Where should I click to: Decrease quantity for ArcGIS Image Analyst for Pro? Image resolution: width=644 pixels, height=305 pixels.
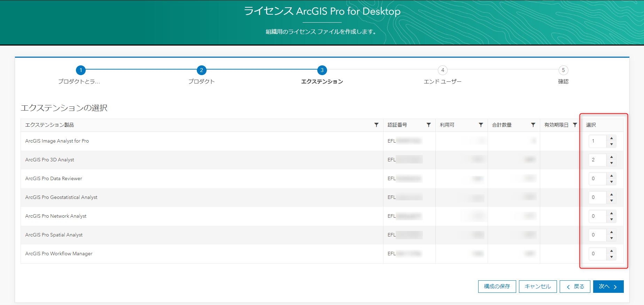(611, 144)
